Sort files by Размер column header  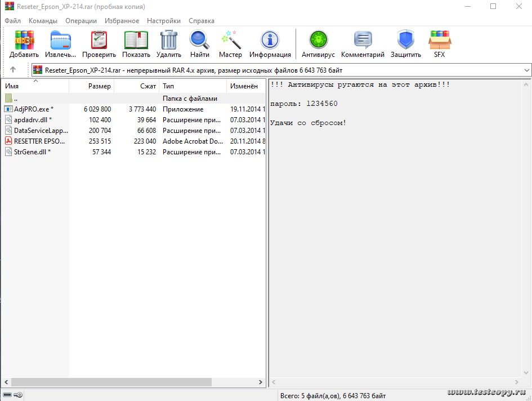click(99, 86)
